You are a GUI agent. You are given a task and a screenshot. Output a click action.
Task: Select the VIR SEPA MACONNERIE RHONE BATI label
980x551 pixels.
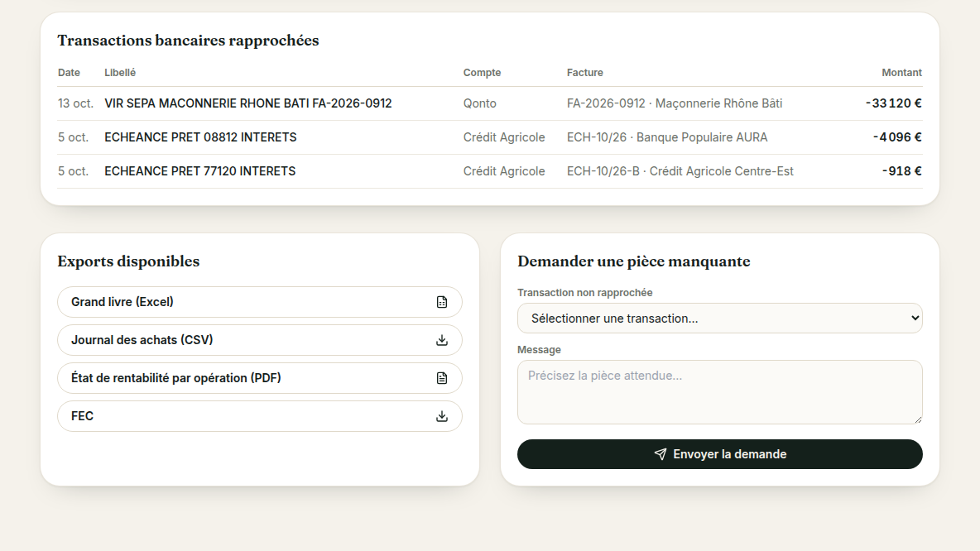point(248,103)
